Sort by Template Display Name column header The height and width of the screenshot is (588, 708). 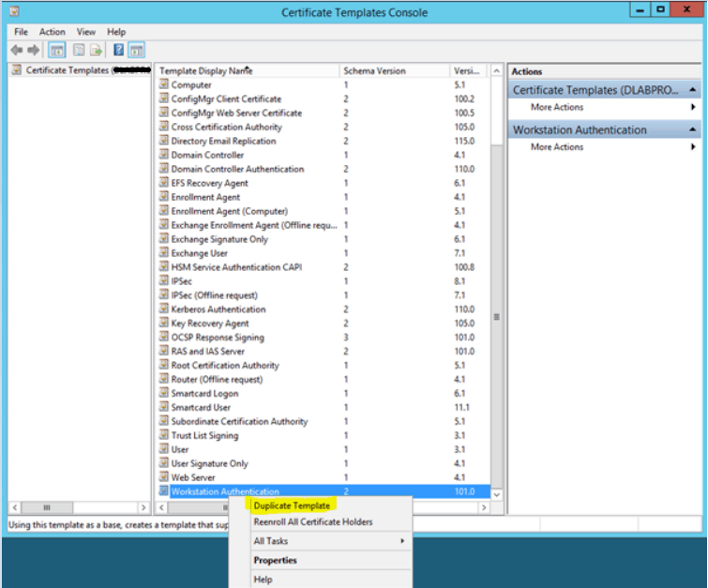point(248,70)
